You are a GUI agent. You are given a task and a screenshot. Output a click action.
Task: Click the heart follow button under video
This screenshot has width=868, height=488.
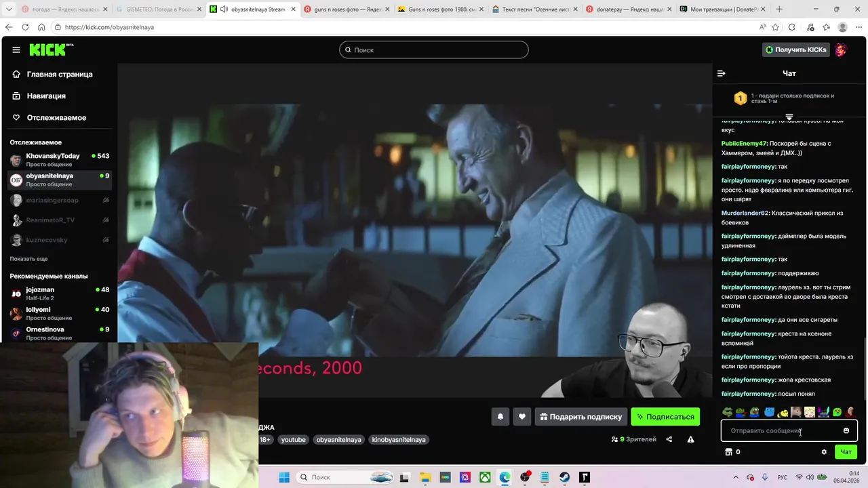(521, 417)
